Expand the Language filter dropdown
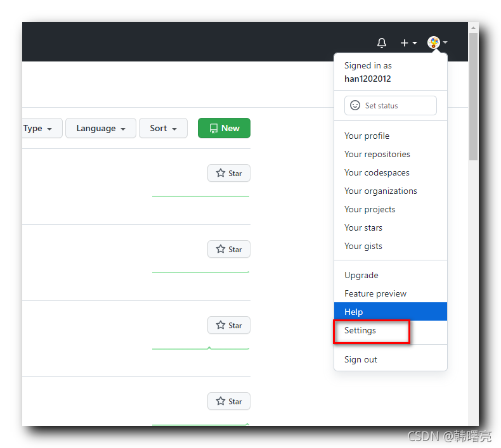501x448 pixels. coord(101,128)
